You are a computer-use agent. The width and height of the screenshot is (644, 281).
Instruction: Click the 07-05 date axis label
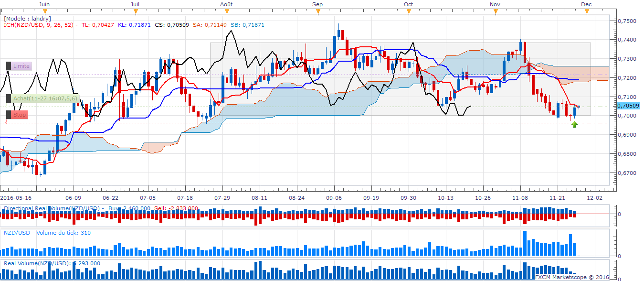pyautogui.click(x=148, y=198)
